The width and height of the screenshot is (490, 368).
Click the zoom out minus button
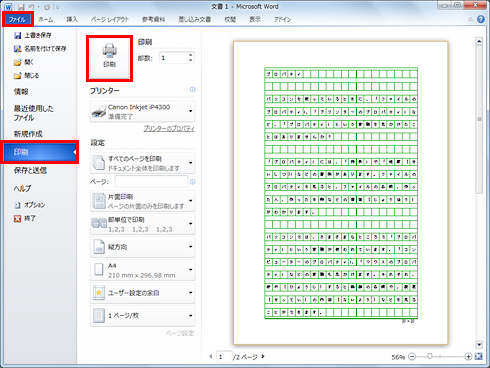412,357
